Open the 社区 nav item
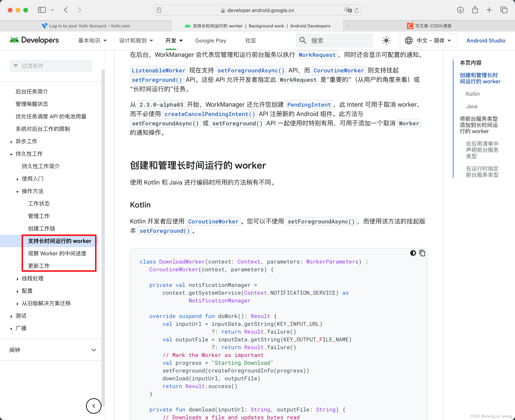Screen dimensions: 515x420 point(250,40)
